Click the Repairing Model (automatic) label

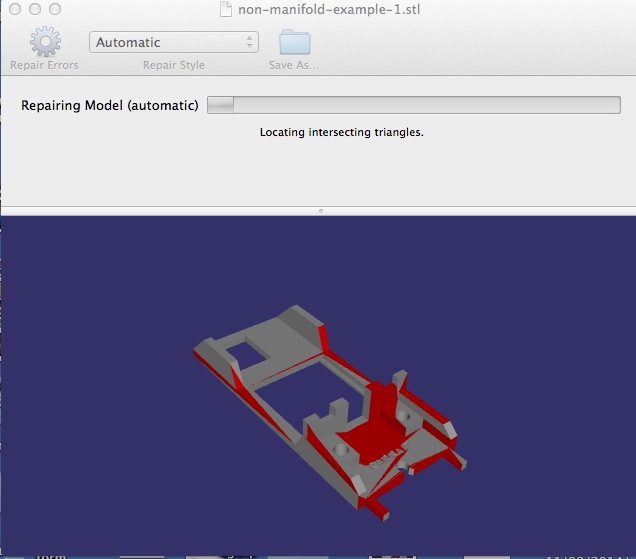tap(110, 105)
